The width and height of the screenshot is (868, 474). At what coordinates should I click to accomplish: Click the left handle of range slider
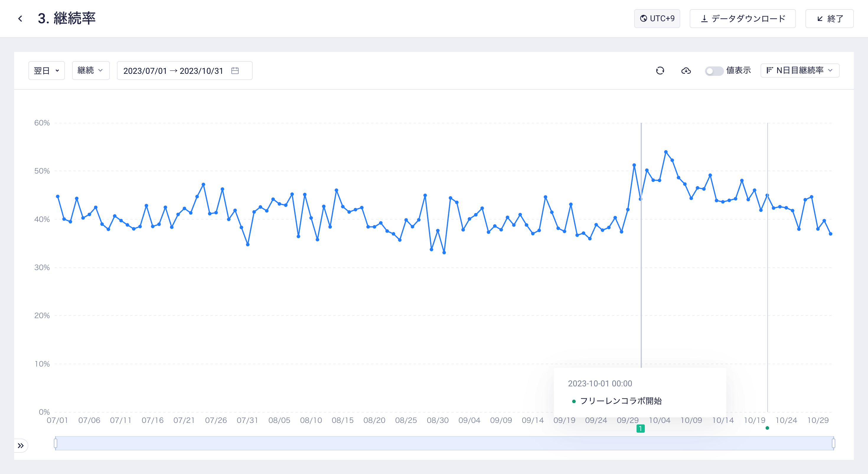point(56,443)
